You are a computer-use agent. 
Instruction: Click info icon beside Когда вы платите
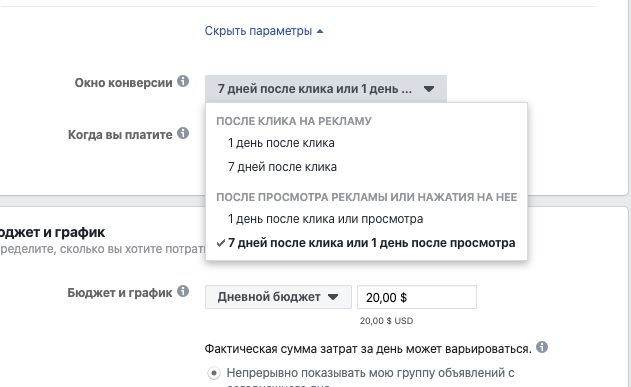(x=183, y=133)
